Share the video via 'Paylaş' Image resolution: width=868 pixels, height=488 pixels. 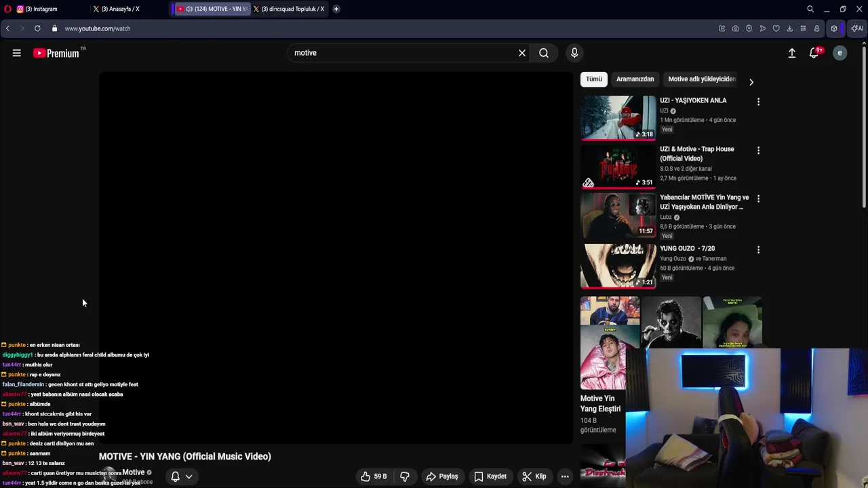click(x=442, y=476)
